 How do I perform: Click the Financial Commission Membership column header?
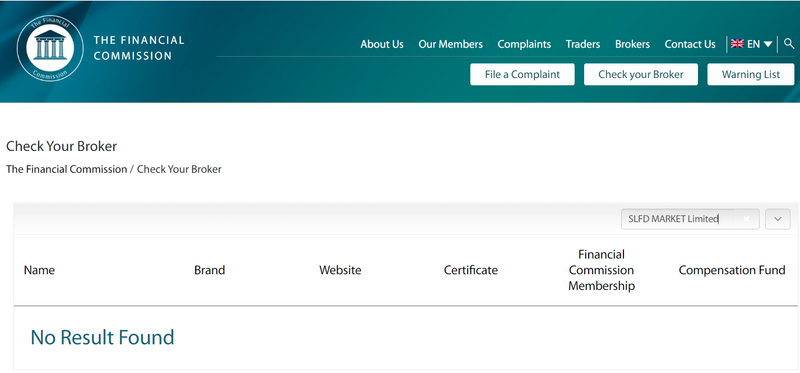pyautogui.click(x=602, y=270)
